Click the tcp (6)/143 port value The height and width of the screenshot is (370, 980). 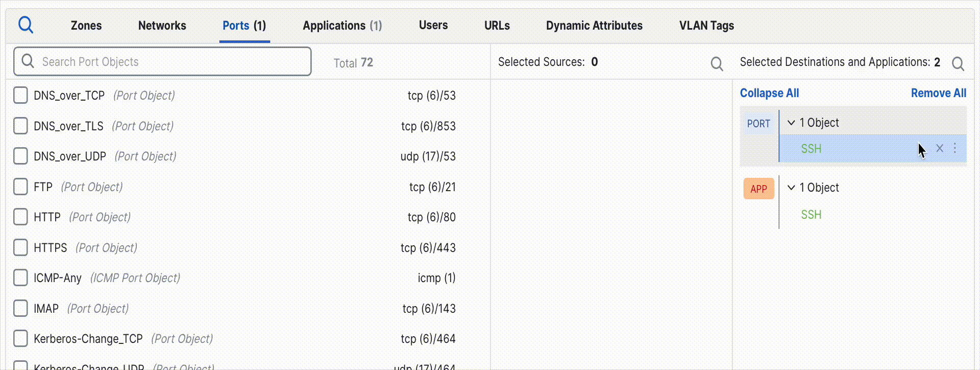429,309
